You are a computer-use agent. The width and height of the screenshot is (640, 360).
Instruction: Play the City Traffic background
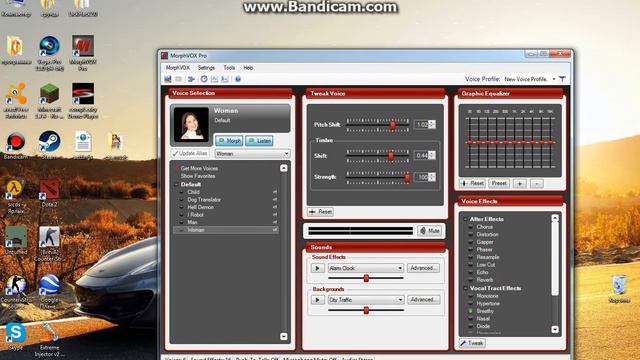[318, 300]
